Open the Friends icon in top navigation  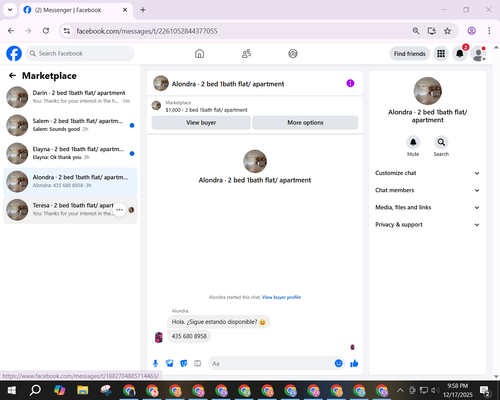point(246,54)
